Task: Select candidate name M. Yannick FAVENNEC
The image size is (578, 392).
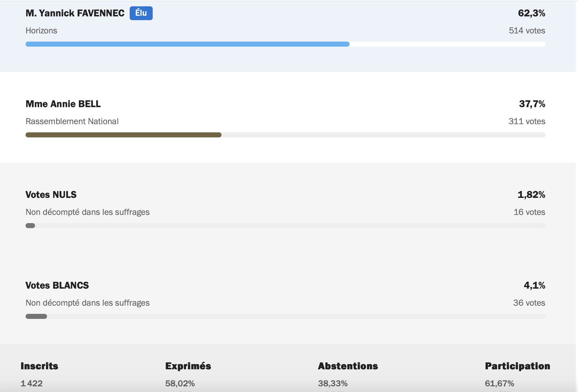Action: click(75, 13)
